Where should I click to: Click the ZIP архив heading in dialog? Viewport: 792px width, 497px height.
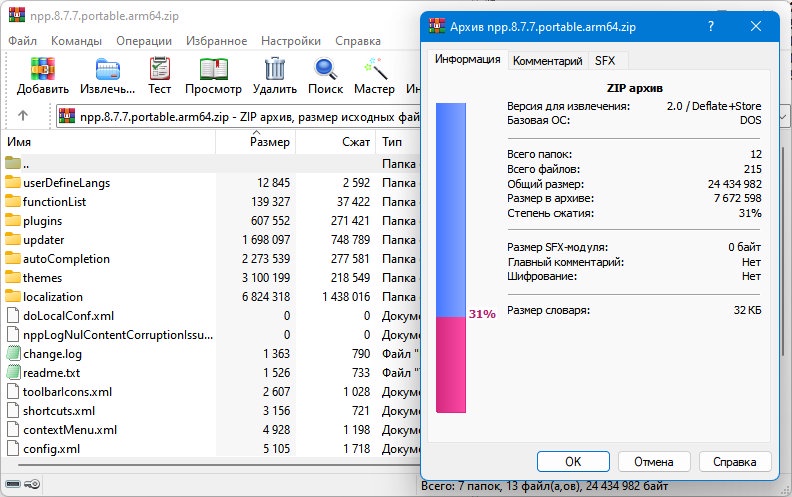coord(634,88)
